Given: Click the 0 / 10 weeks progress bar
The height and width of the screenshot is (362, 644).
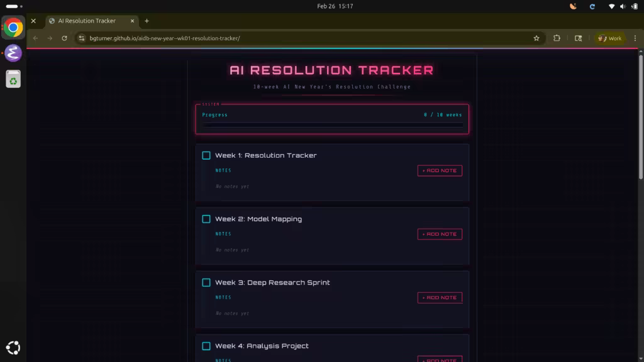Looking at the screenshot, I should tap(332, 125).
